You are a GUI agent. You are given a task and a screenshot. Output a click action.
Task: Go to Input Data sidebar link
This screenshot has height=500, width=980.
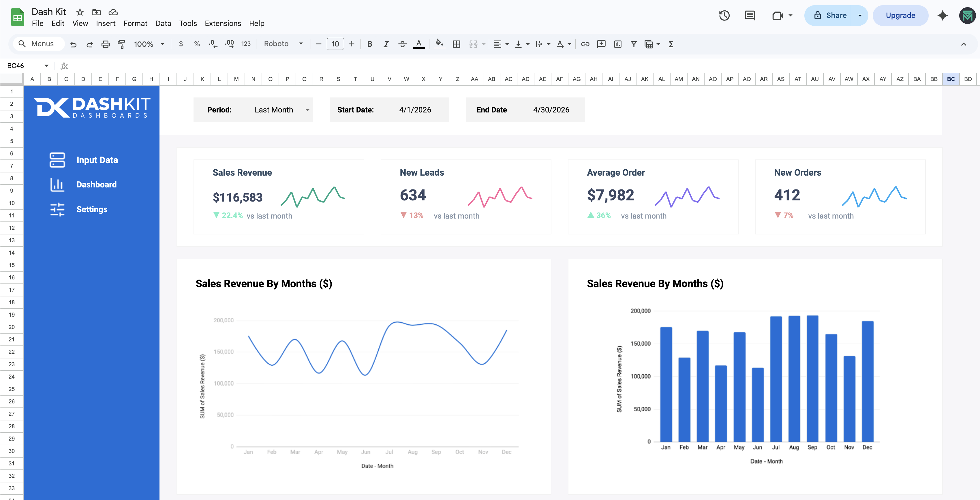[97, 160]
